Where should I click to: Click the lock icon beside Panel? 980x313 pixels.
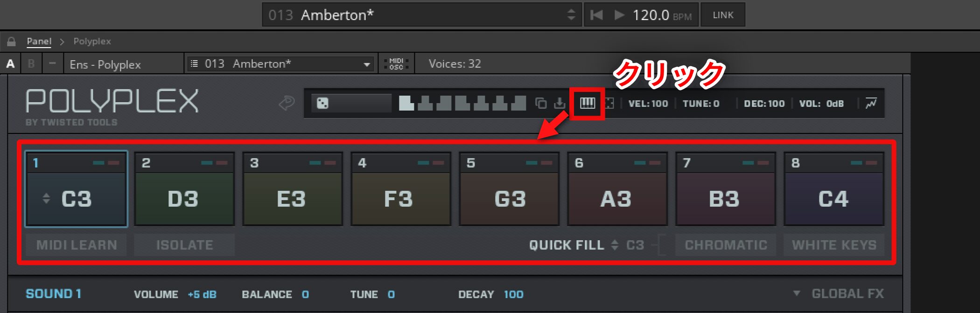(11, 42)
